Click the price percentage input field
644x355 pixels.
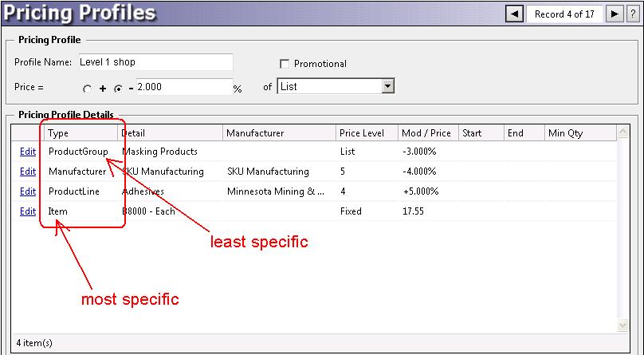pyautogui.click(x=183, y=86)
